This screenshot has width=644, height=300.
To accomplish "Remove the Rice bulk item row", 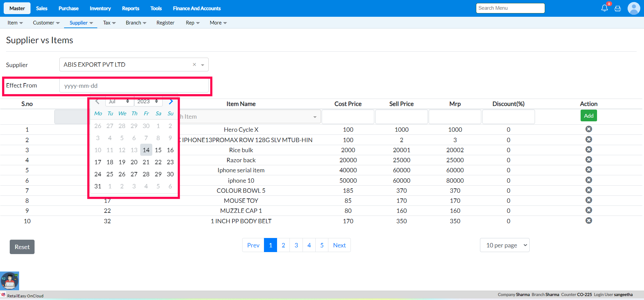I will (x=589, y=150).
